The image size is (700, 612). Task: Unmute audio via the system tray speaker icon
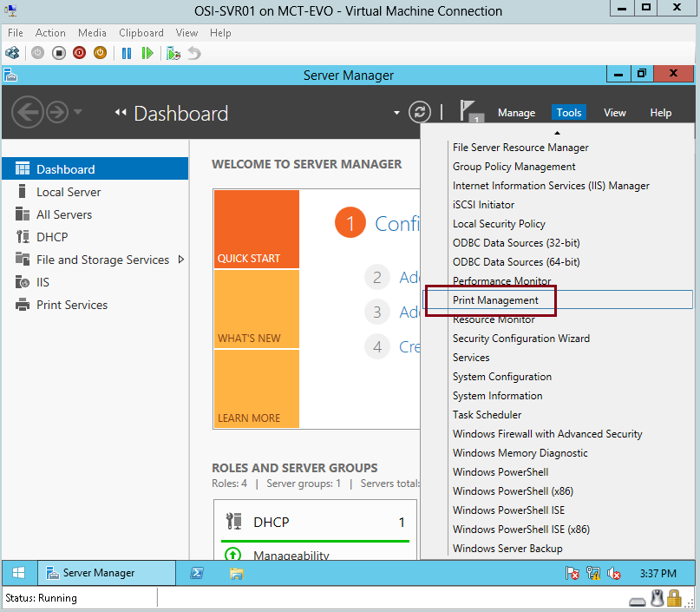click(x=614, y=573)
